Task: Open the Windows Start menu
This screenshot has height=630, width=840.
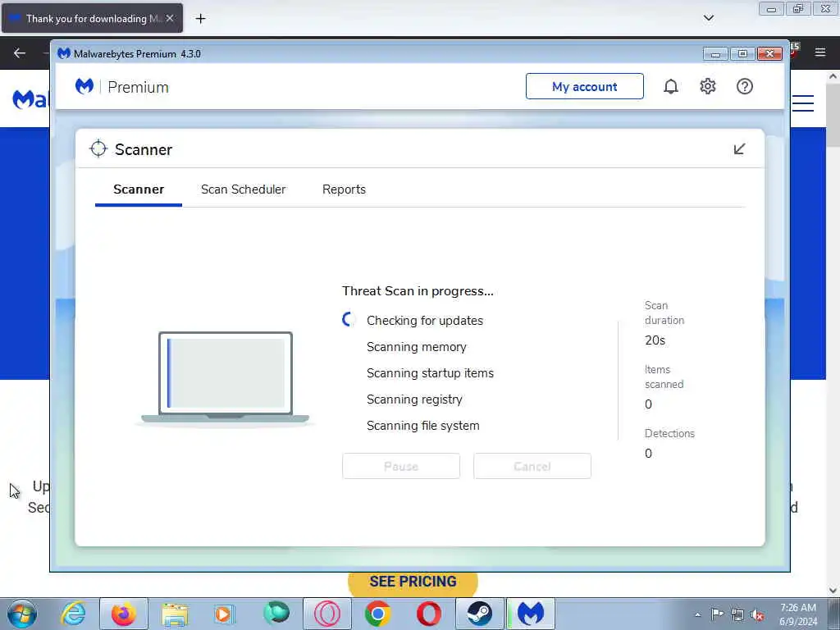Action: [22, 614]
